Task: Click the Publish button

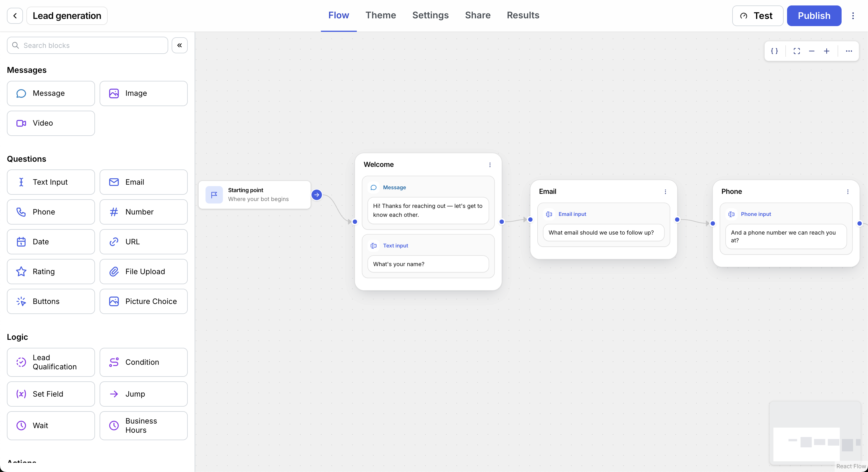Action: click(814, 16)
